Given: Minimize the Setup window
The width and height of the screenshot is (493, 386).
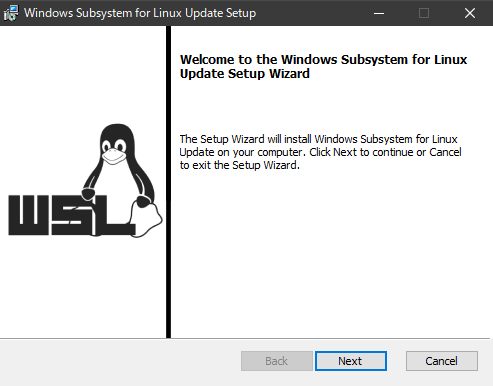Looking at the screenshot, I should click(379, 13).
